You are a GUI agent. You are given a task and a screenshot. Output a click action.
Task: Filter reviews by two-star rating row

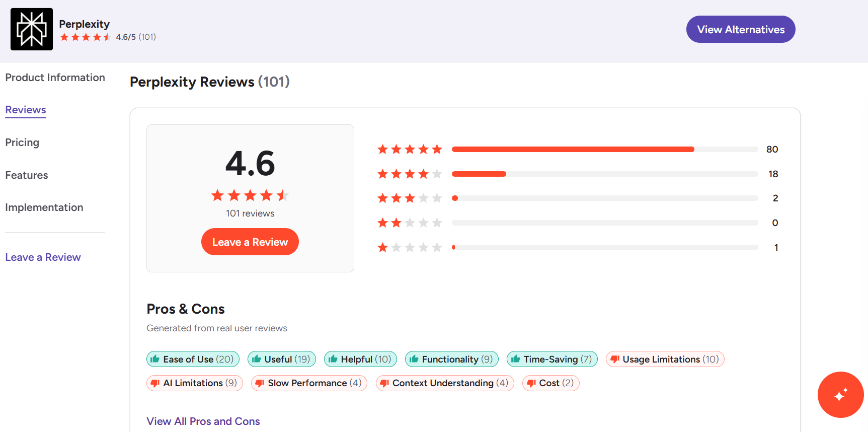pyautogui.click(x=578, y=223)
